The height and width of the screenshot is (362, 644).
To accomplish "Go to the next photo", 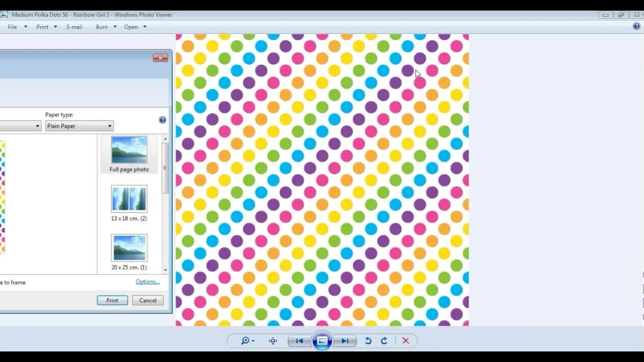I will click(345, 341).
